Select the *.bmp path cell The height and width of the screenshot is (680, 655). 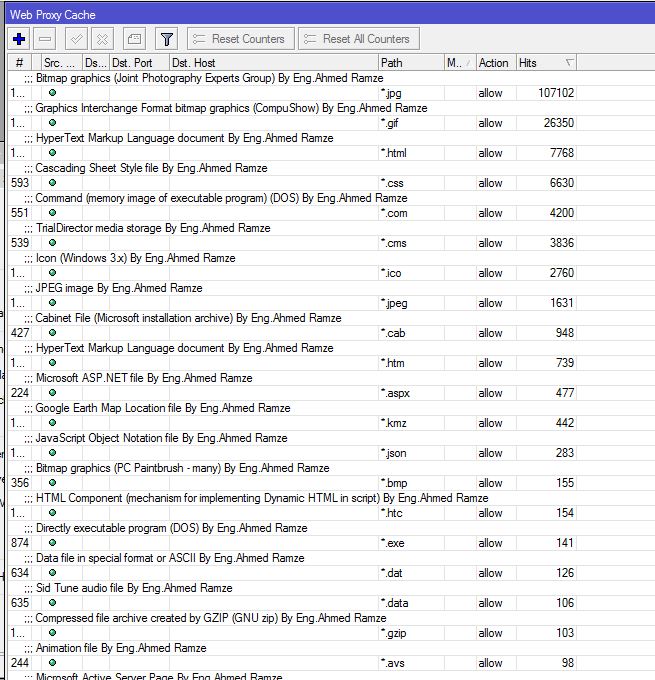(411, 483)
